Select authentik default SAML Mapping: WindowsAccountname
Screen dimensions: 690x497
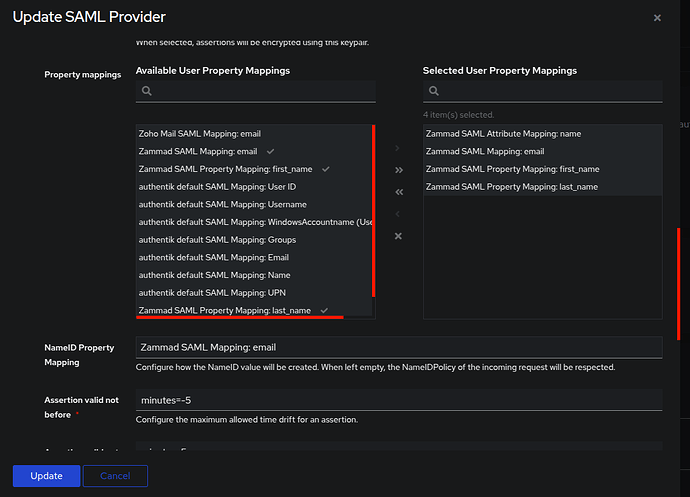point(254,222)
